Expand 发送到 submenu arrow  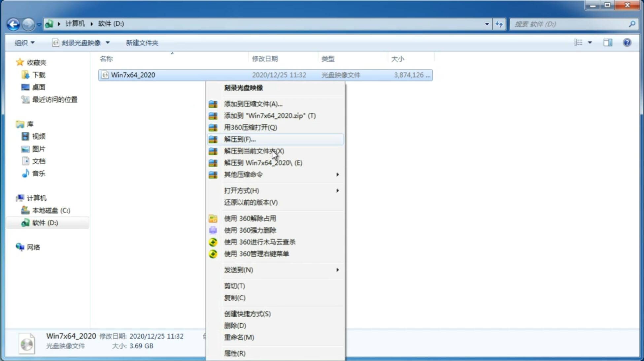pos(338,269)
